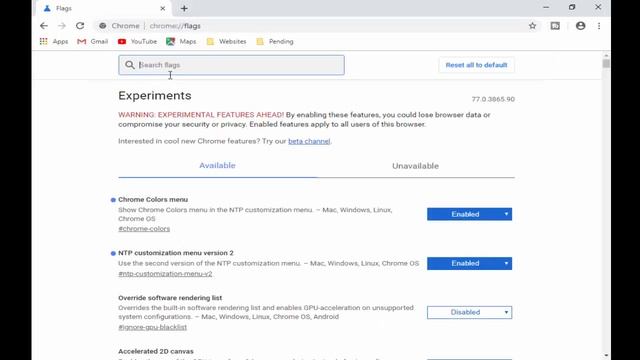This screenshot has width=640, height=360.
Task: Open a new tab with plus button
Action: [184, 8]
